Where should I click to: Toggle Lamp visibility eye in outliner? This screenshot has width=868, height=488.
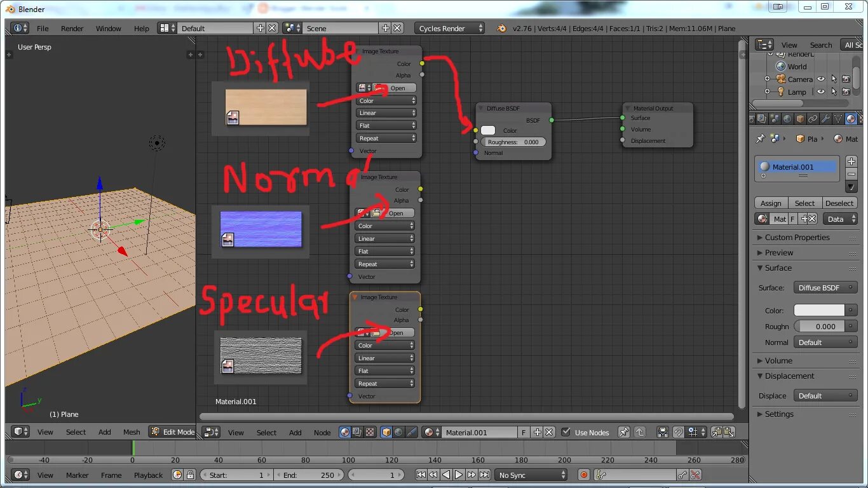tap(821, 92)
